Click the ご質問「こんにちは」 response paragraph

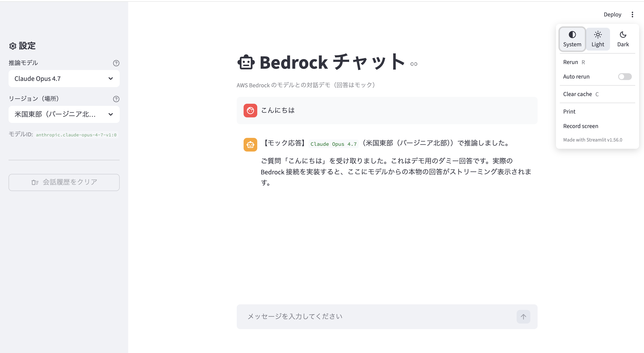point(396,172)
